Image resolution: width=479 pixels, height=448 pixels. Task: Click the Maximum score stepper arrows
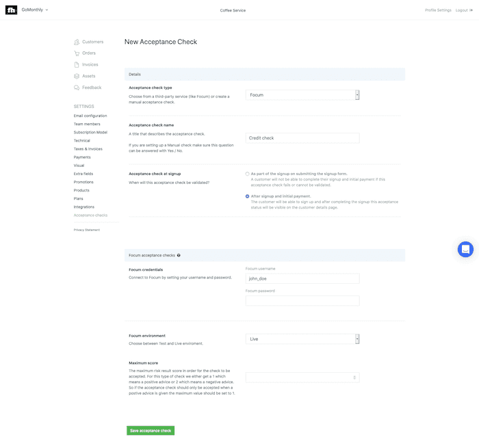coord(354,378)
